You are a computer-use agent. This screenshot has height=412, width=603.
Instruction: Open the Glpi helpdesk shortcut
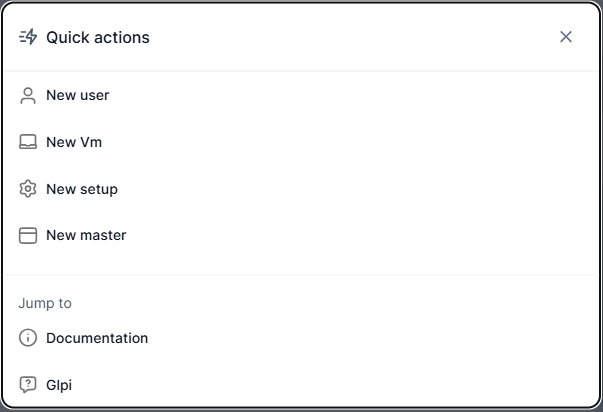[x=301, y=385]
